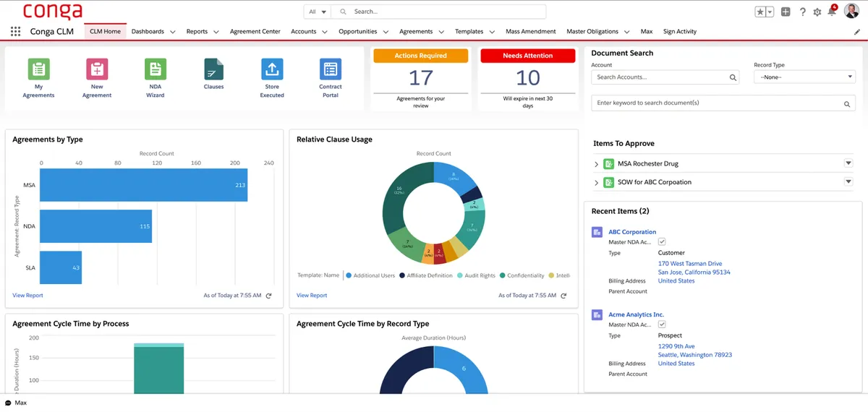This screenshot has width=868, height=412.
Task: Expand the Master Obligations menu chevron
Action: pos(627,32)
